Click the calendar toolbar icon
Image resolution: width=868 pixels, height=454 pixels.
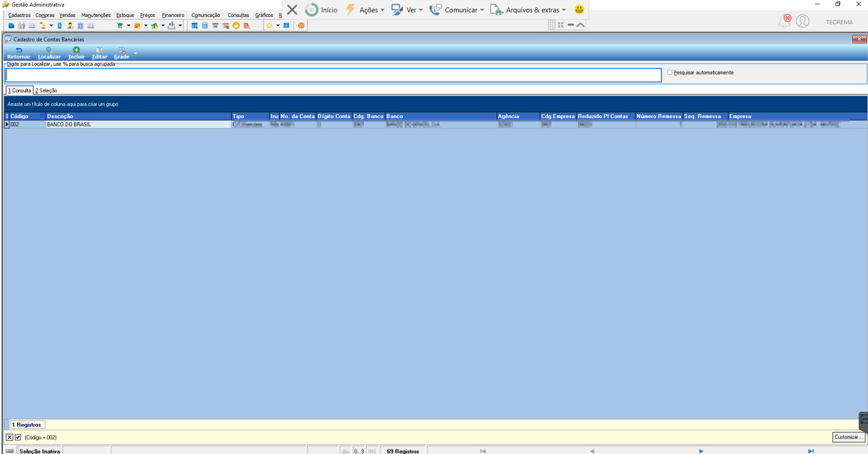[x=215, y=26]
